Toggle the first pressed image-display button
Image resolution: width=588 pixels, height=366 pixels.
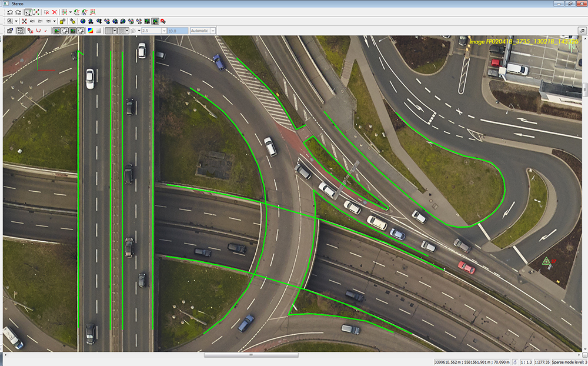point(56,31)
